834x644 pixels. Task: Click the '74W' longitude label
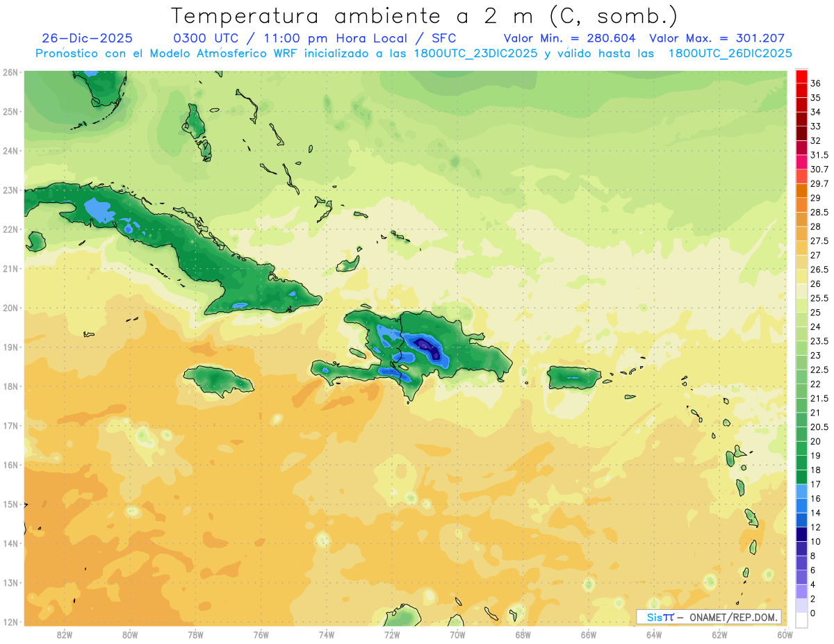click(327, 635)
